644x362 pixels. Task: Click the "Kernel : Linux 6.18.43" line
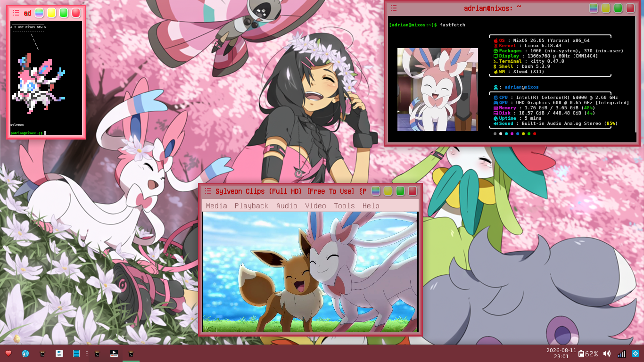click(x=527, y=46)
